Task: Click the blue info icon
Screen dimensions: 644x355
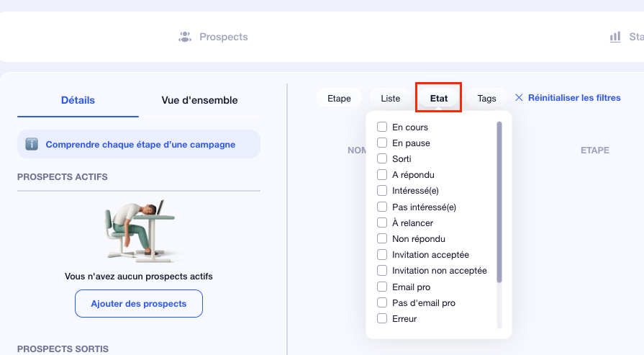Action: click(x=32, y=144)
